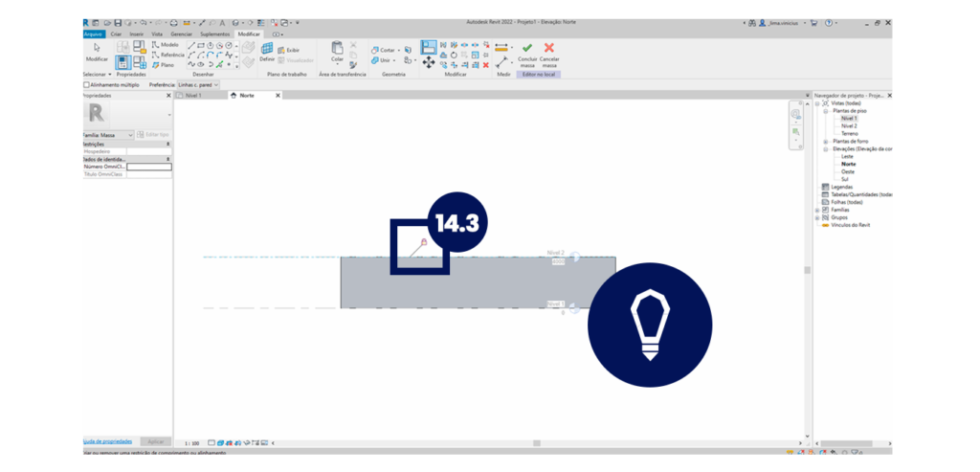Select the Align tool in Modificar panel
Image resolution: width=980 pixels, height=472 pixels.
(x=429, y=47)
